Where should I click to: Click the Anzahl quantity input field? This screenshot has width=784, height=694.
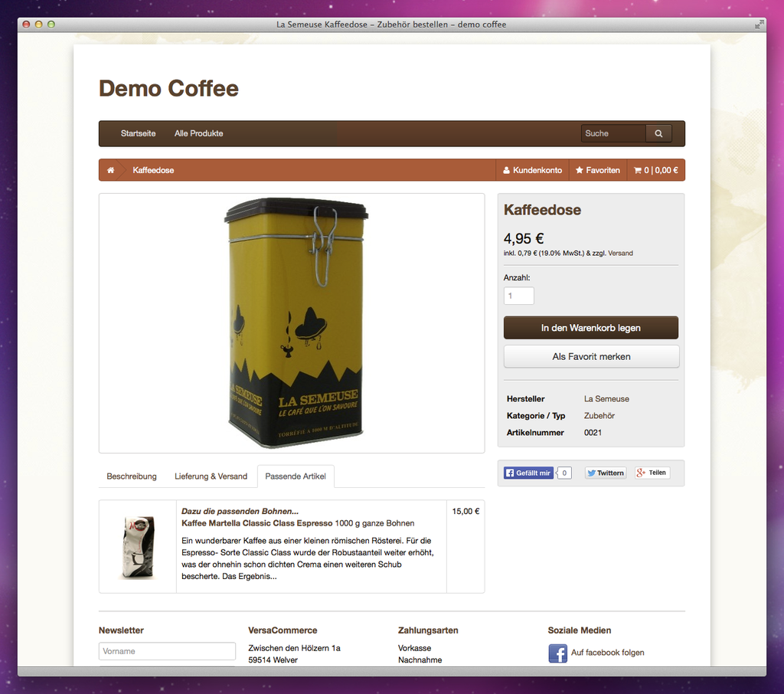(519, 296)
